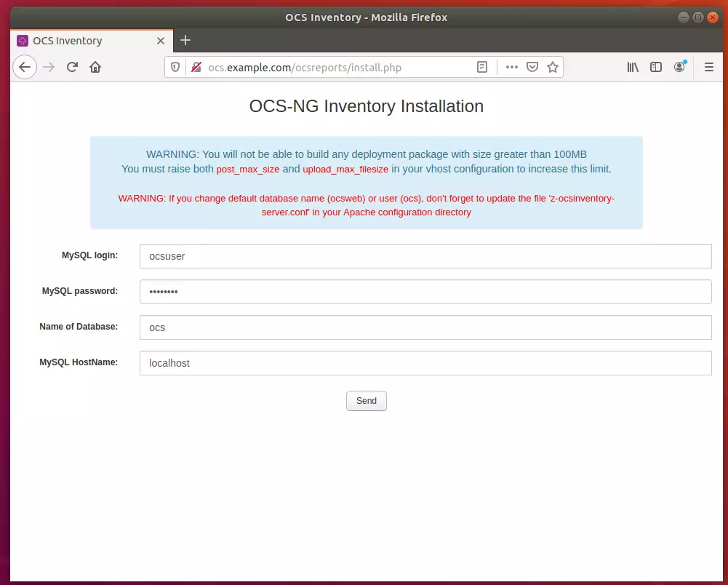Focus the address bar URL
This screenshot has height=585, width=728.
pyautogui.click(x=305, y=68)
